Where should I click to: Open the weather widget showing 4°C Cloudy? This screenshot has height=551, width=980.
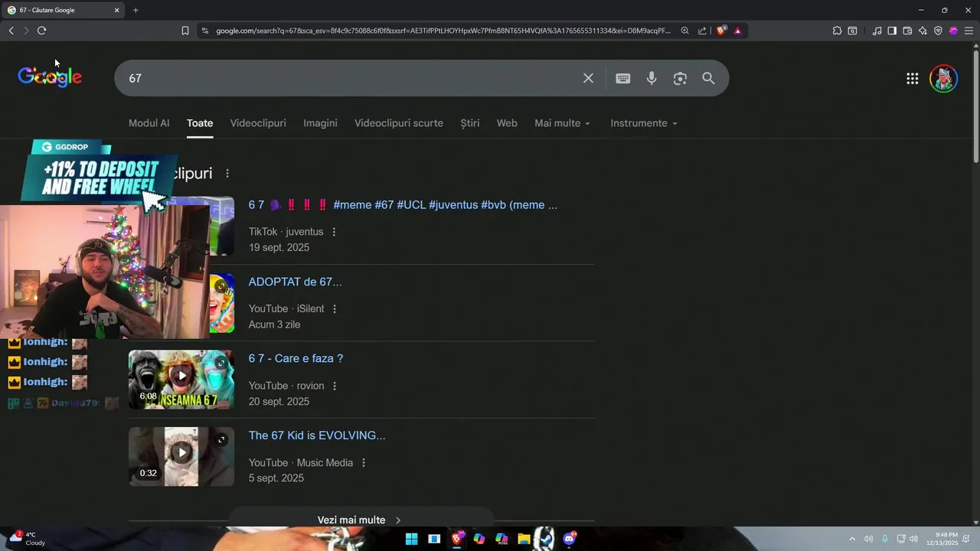[28, 539]
